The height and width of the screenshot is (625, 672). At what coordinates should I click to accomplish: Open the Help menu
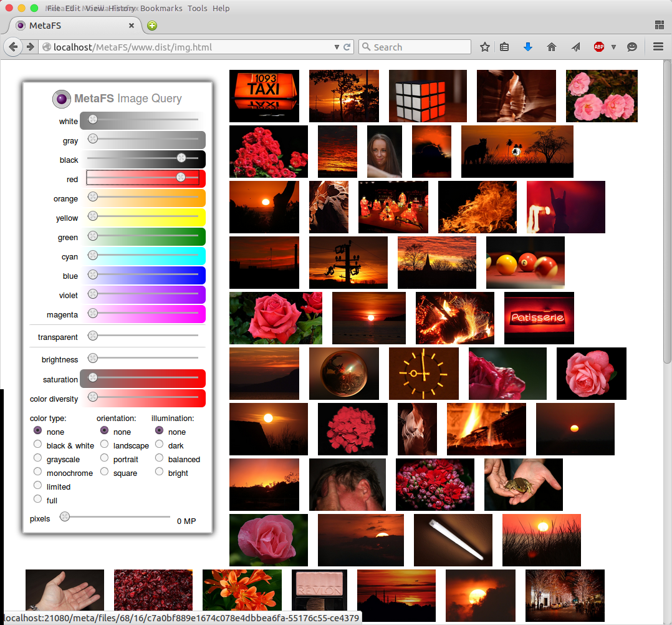point(221,9)
